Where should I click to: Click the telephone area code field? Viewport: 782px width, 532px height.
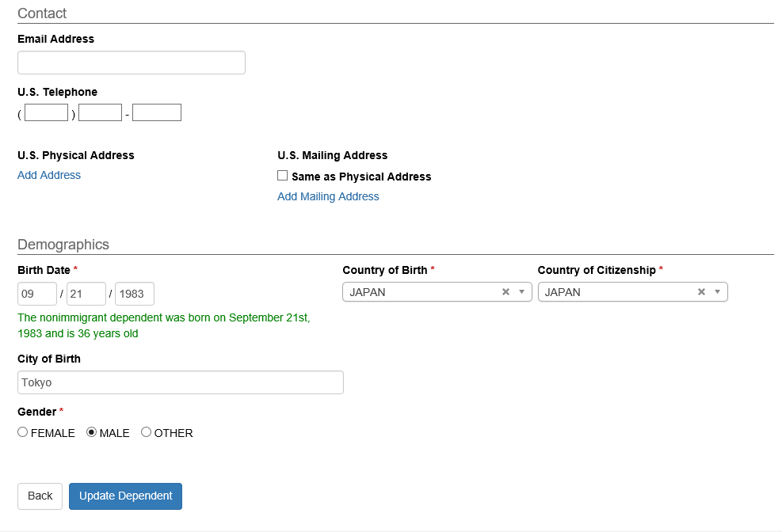[47, 112]
